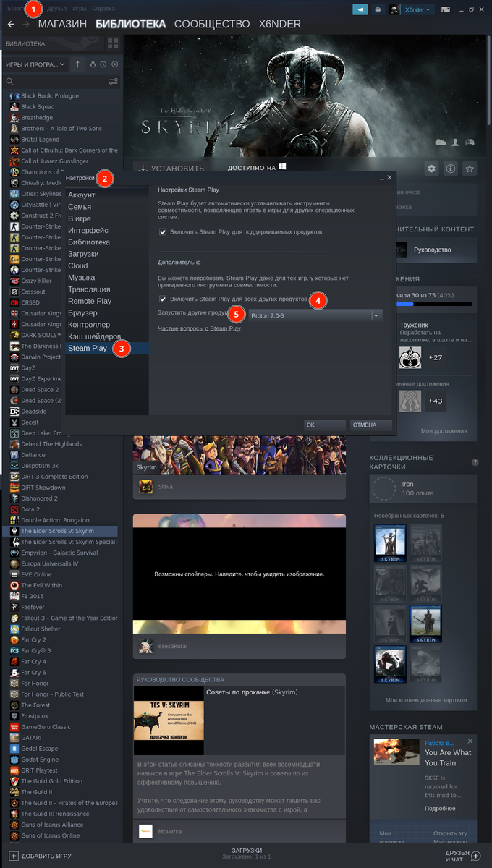Open the ЗАГРУЗКИ downloads status
The width and height of the screenshot is (492, 868).
click(x=247, y=854)
